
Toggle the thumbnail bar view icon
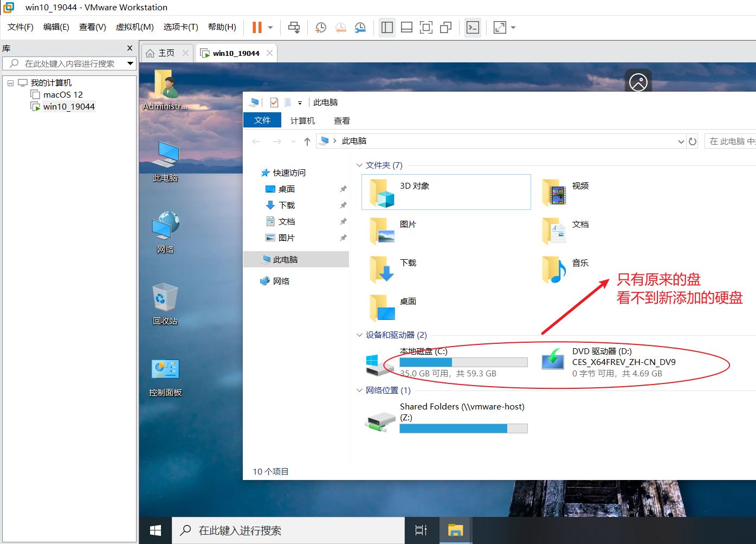point(406,27)
